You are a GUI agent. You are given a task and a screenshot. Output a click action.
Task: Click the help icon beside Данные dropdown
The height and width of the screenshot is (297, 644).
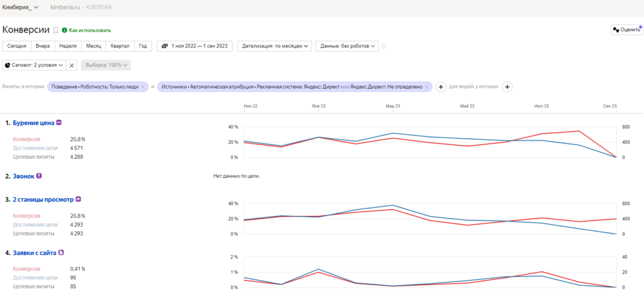tap(384, 46)
